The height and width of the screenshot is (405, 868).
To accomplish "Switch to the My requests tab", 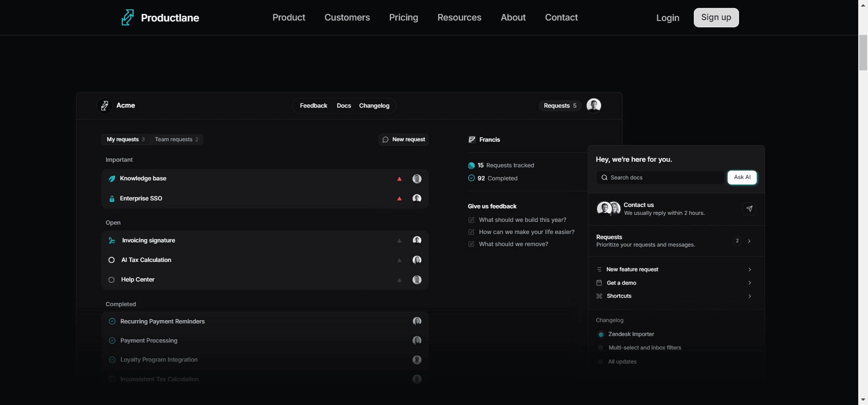I will point(126,139).
